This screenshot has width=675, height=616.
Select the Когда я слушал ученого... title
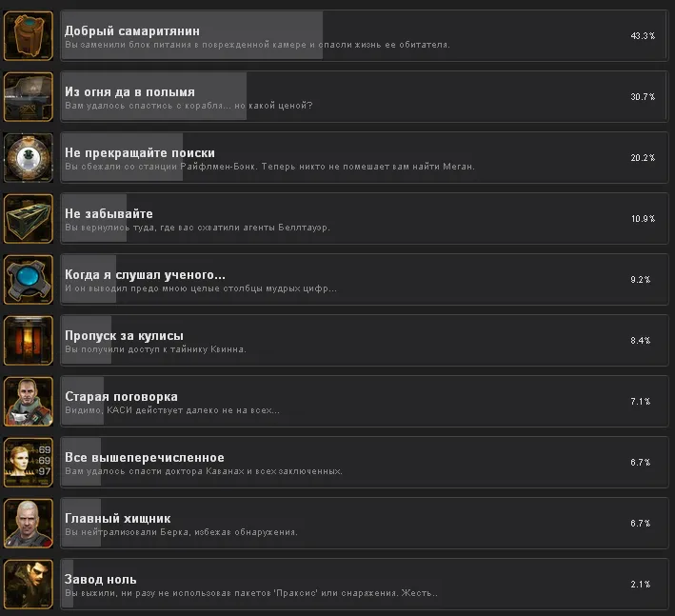pos(145,274)
